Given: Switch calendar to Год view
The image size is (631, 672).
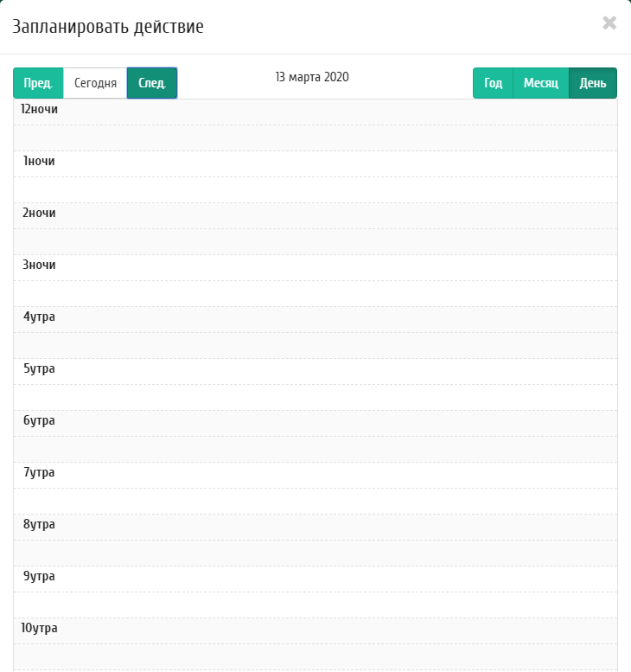Looking at the screenshot, I should [x=493, y=83].
